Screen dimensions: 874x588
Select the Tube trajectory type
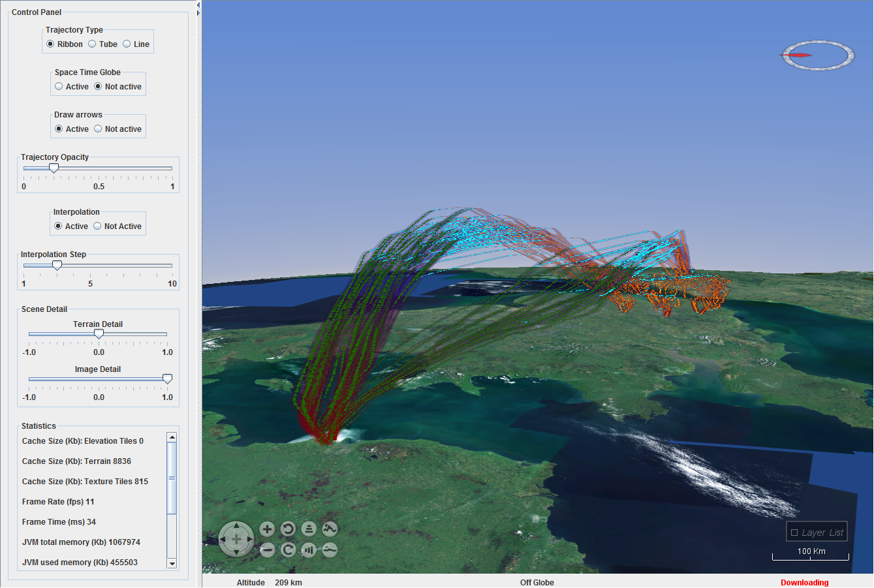[x=93, y=44]
